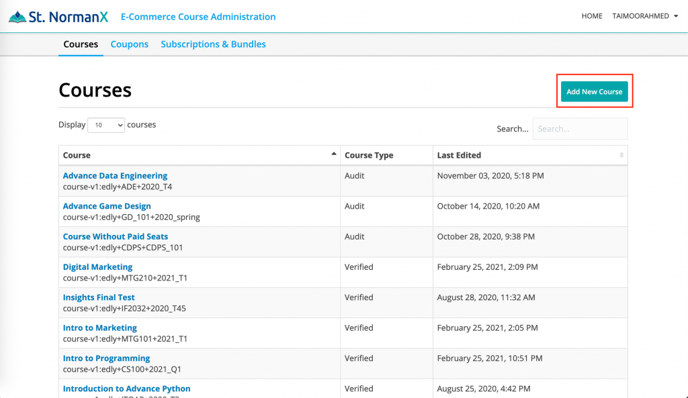Click date November 03, 2020, 5:18 PM
This screenshot has width=688, height=398.
tap(491, 176)
